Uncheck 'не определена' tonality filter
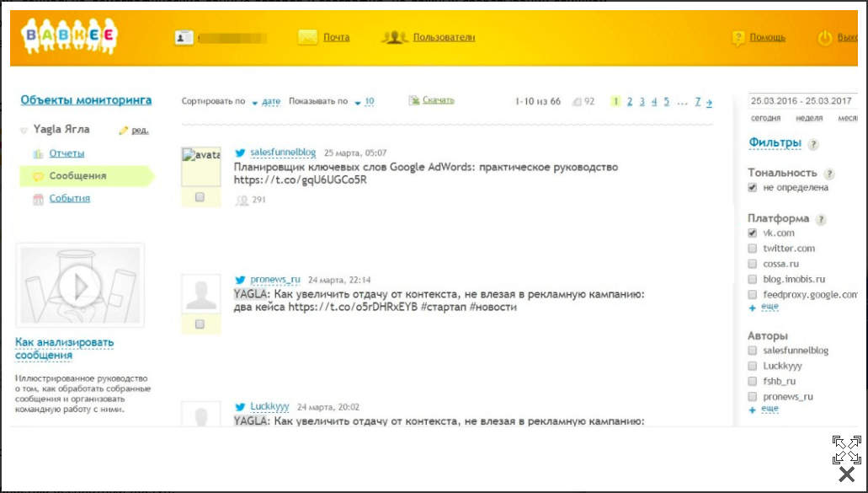The height and width of the screenshot is (493, 868). coord(753,187)
